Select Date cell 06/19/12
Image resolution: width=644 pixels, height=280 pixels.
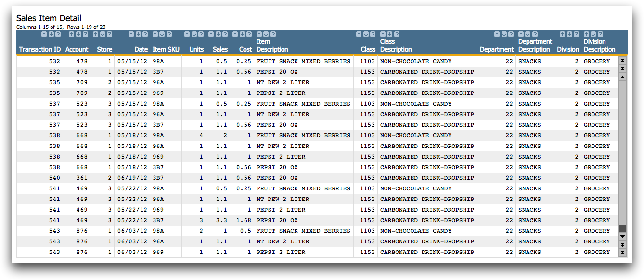(x=132, y=178)
